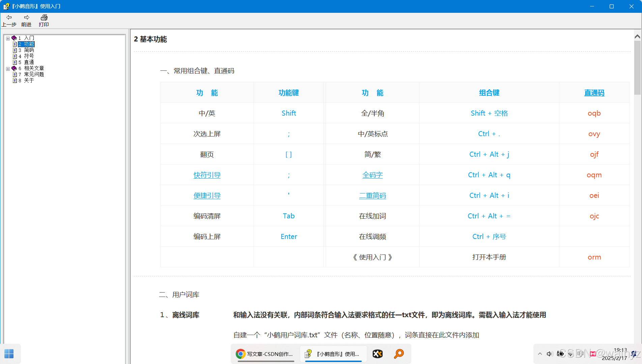Select '1 入门' book icon in tree
The height and width of the screenshot is (364, 642).
coord(14,38)
